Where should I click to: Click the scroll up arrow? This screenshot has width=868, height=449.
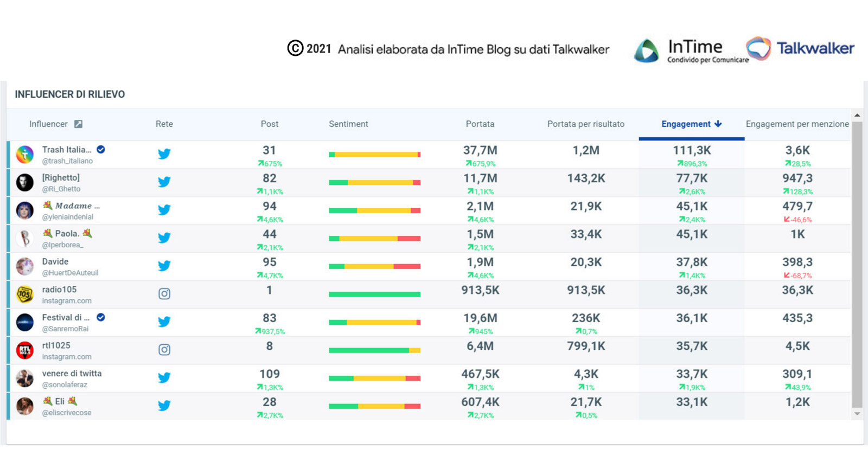point(857,115)
